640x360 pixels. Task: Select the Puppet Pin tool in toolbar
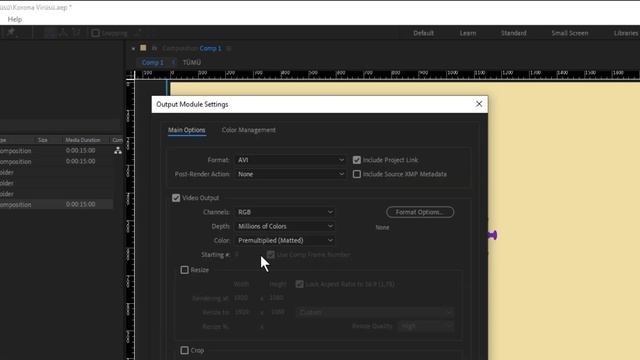11,32
